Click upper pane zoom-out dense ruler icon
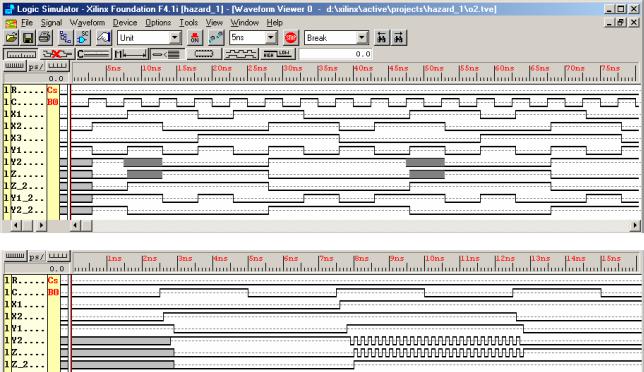This screenshot has height=372, width=644. pyautogui.click(x=15, y=67)
